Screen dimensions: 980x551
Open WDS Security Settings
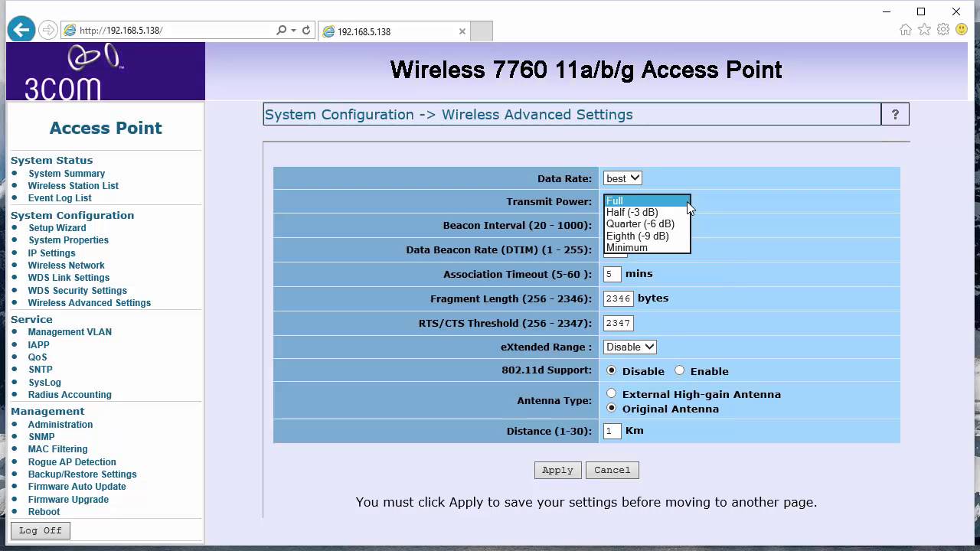tap(77, 291)
